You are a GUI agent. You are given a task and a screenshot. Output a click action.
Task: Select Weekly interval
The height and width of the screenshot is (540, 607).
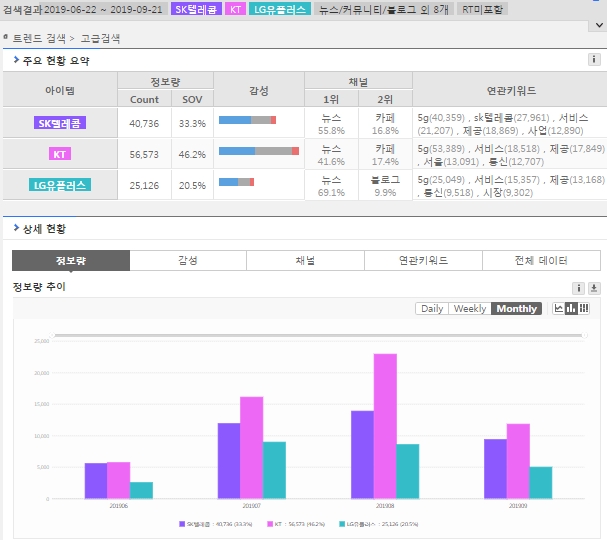click(x=470, y=309)
